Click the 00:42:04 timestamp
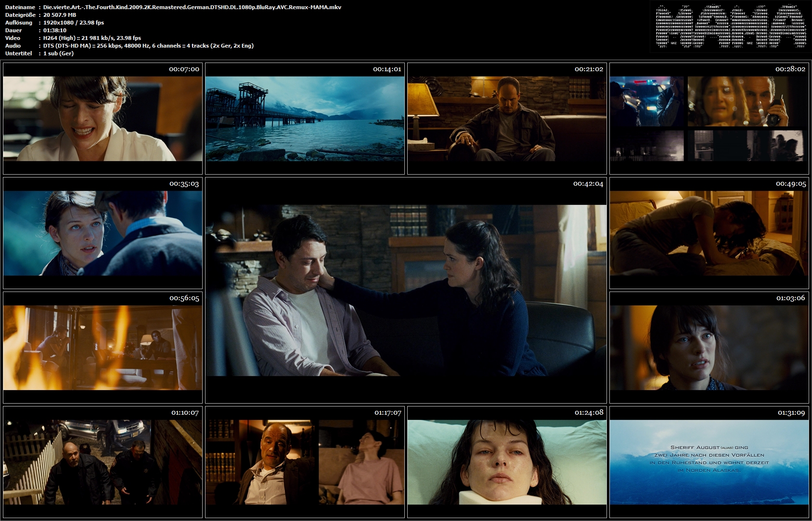This screenshot has height=521, width=812. [588, 184]
